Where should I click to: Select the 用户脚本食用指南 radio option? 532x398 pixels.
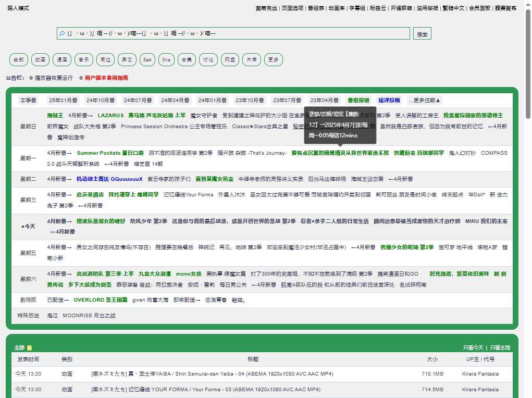pos(81,78)
